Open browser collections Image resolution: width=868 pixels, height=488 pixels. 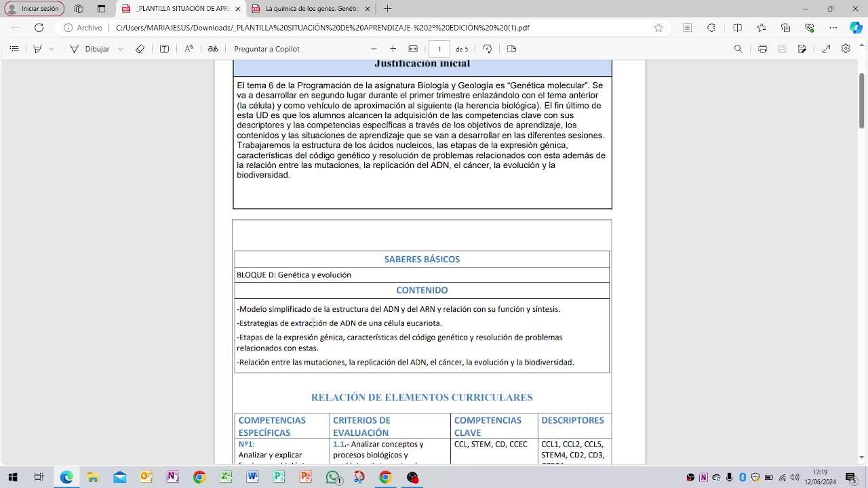tap(785, 28)
